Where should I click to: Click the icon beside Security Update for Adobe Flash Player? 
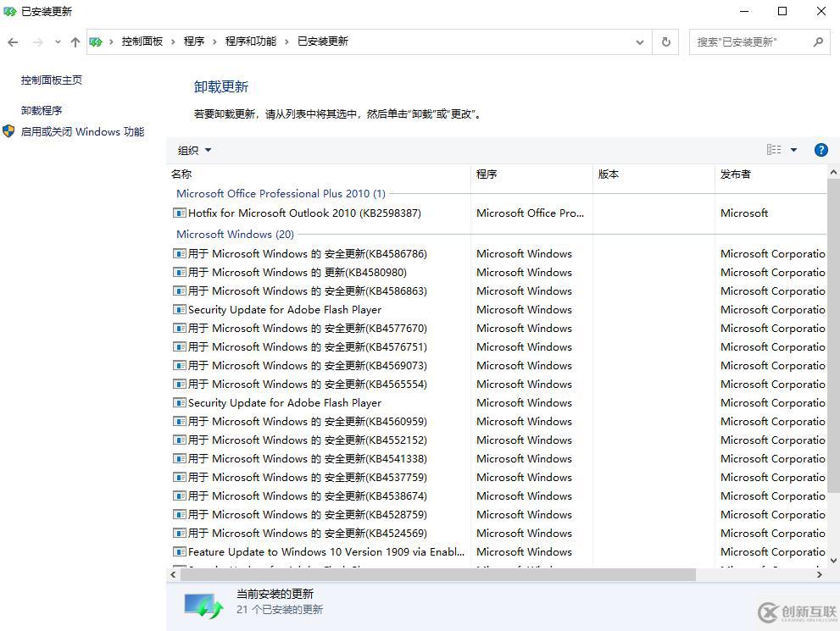coord(179,309)
